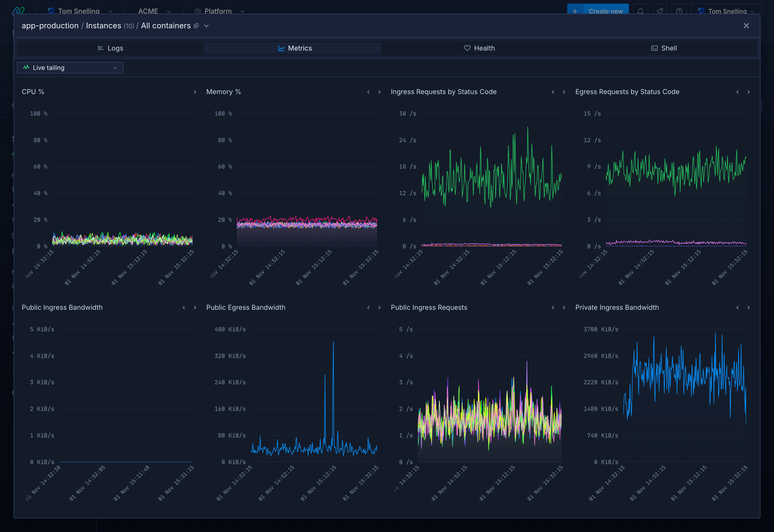This screenshot has height=532, width=774.
Task: Open the Shell tab
Action: [x=664, y=48]
